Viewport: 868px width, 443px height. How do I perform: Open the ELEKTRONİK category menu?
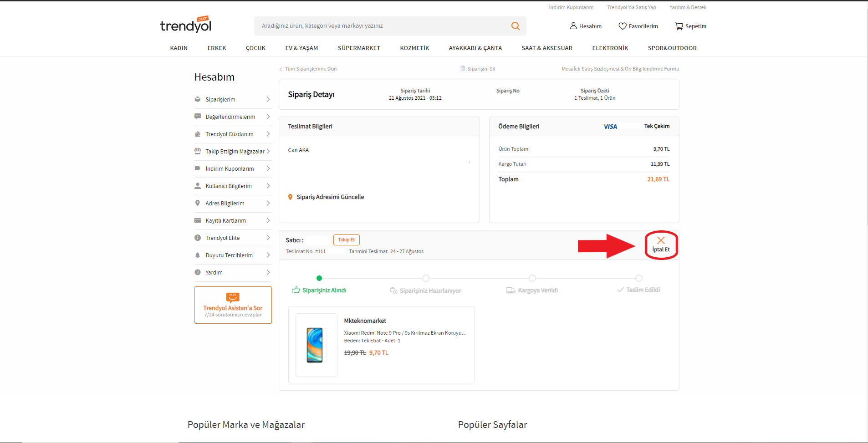coord(610,48)
